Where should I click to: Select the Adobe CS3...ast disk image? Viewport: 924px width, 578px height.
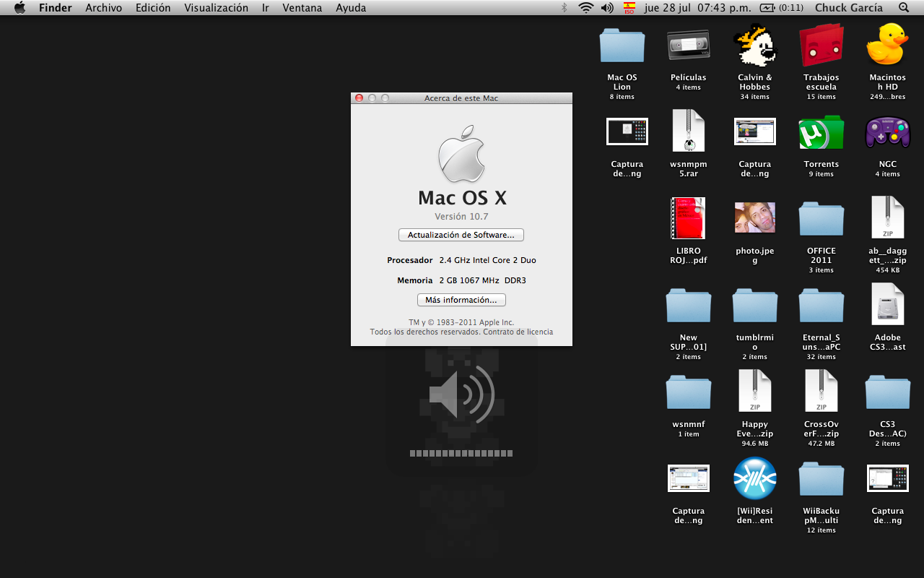(887, 304)
